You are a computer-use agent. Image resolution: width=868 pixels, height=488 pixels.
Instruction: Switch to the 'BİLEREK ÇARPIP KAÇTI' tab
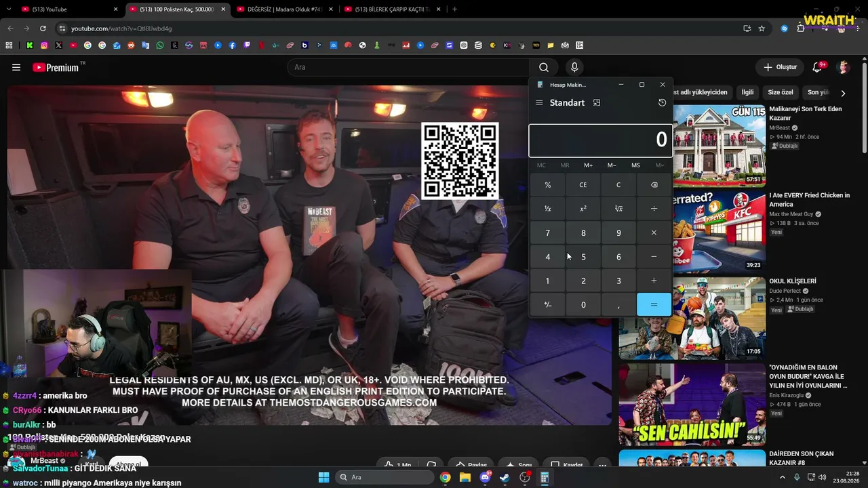coord(391,9)
